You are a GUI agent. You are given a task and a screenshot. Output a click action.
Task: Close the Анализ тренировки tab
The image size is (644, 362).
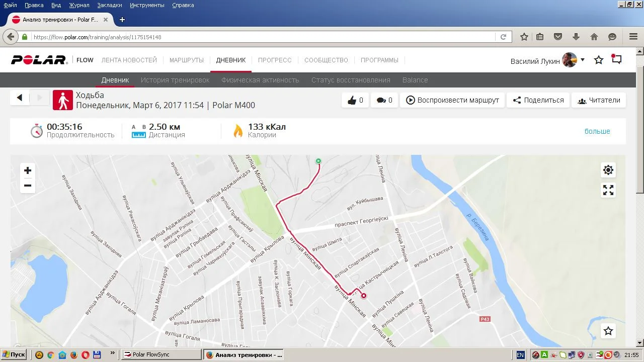(x=106, y=20)
